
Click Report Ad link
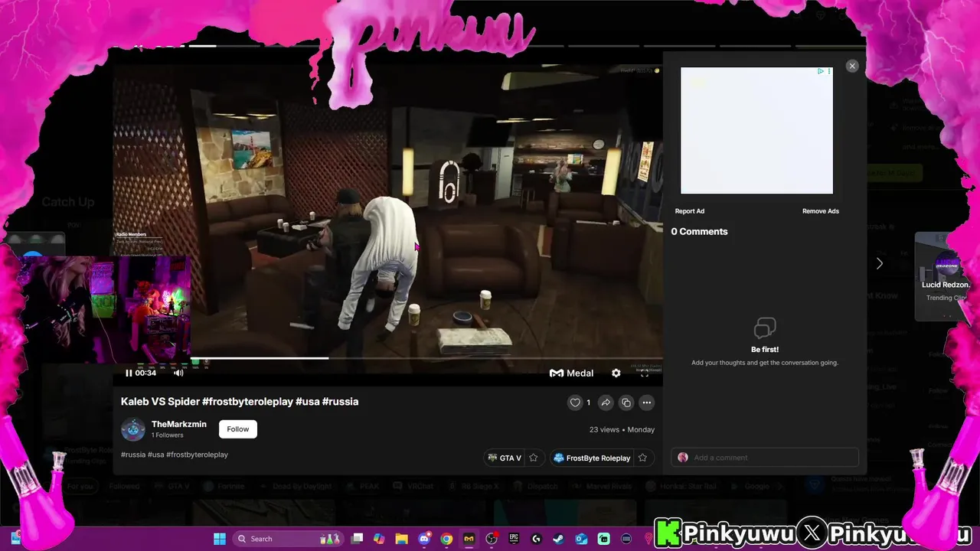pyautogui.click(x=690, y=211)
